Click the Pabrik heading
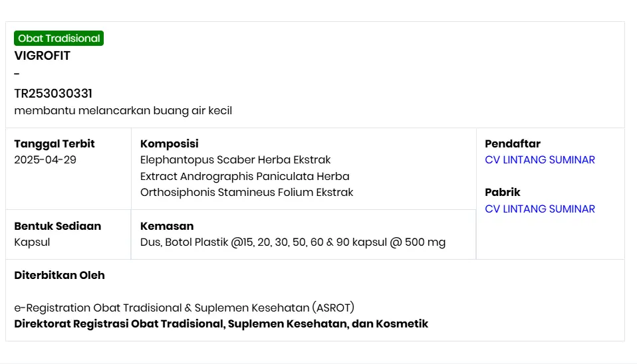Viewport: 637px width, 364px height. [x=503, y=193]
